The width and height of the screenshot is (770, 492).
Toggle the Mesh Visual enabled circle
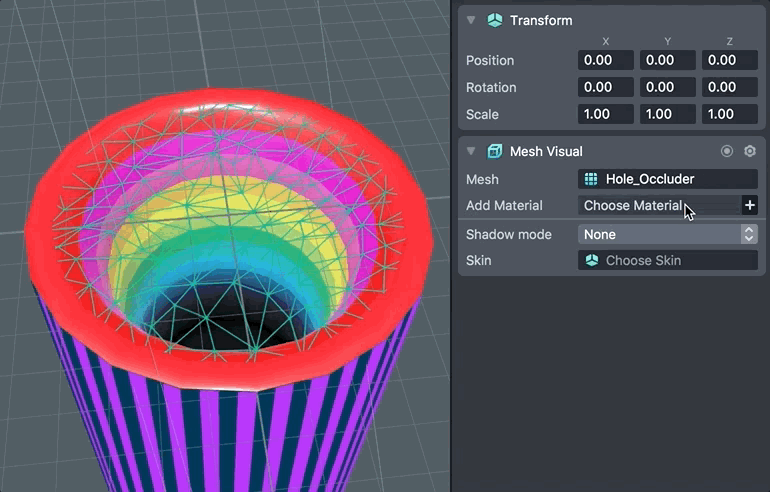click(x=727, y=151)
